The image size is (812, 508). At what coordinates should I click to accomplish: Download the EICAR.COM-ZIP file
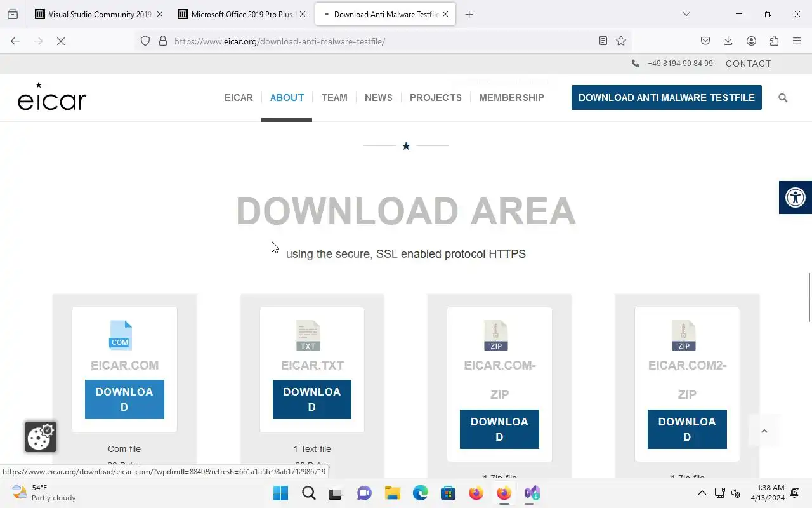499,429
